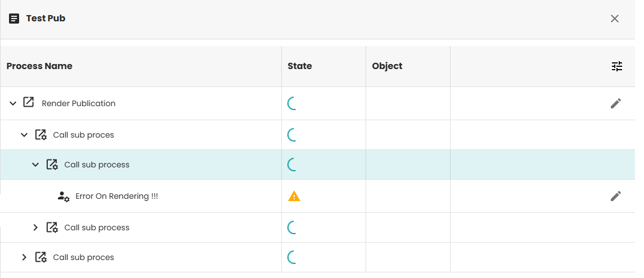Click the loading spinner in Render Publication row

(x=292, y=103)
